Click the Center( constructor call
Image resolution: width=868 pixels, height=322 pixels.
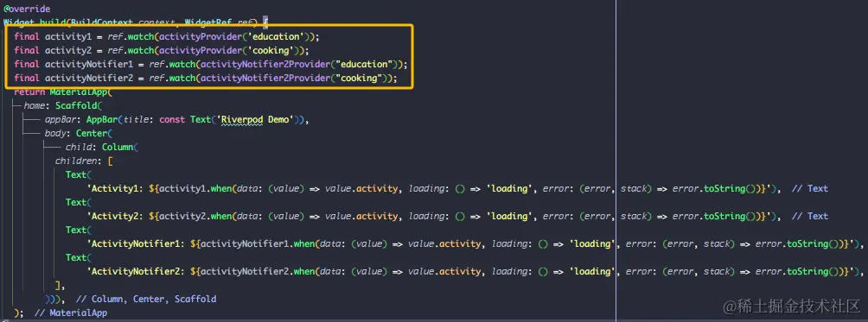click(x=94, y=133)
